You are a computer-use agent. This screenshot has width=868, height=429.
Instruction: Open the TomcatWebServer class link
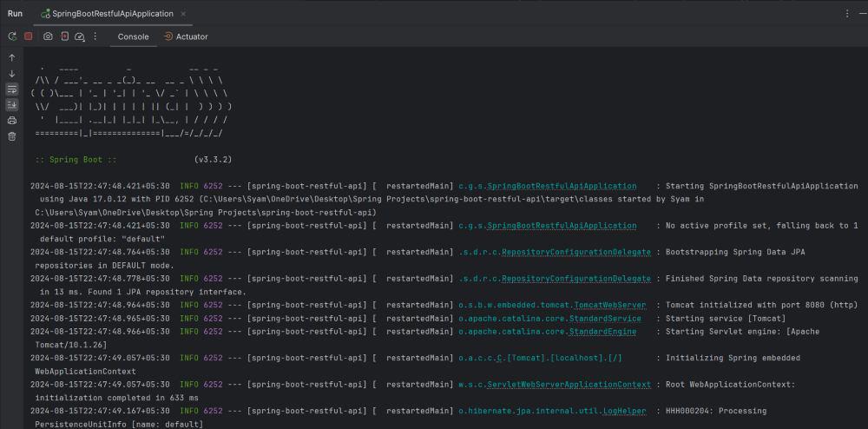(x=609, y=305)
